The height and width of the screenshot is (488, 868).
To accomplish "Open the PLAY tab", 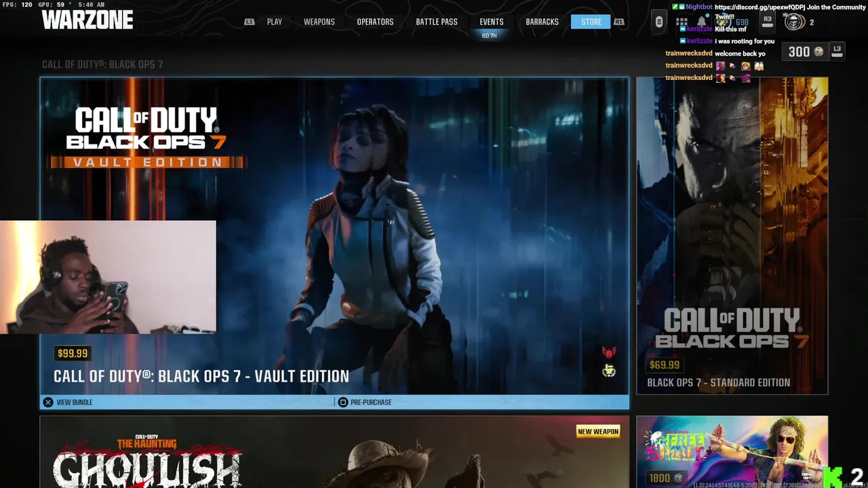I will (x=274, y=22).
